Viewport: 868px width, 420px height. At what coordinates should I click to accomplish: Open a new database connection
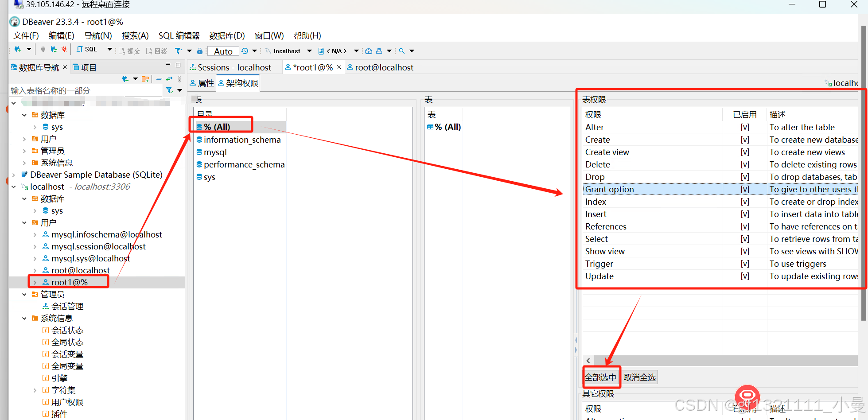(17, 49)
